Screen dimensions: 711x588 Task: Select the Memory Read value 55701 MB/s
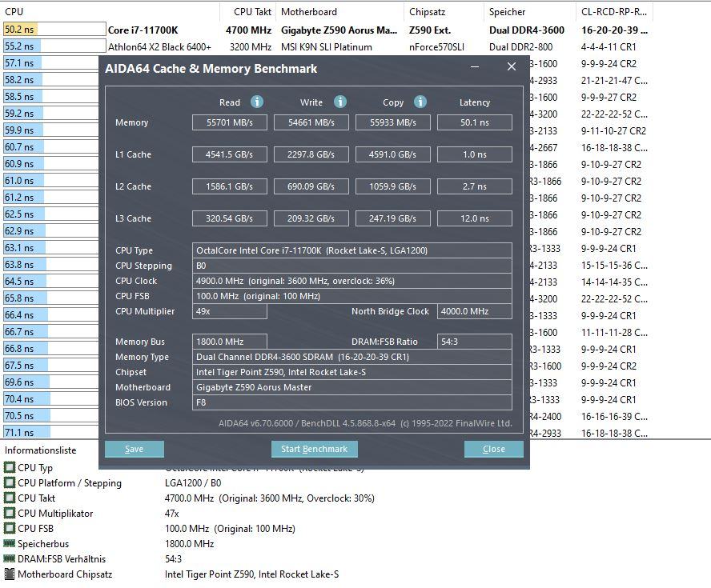(x=230, y=122)
